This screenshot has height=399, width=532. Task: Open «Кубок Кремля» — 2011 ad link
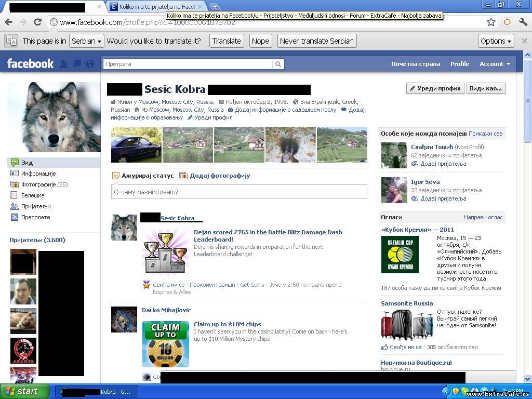click(417, 230)
